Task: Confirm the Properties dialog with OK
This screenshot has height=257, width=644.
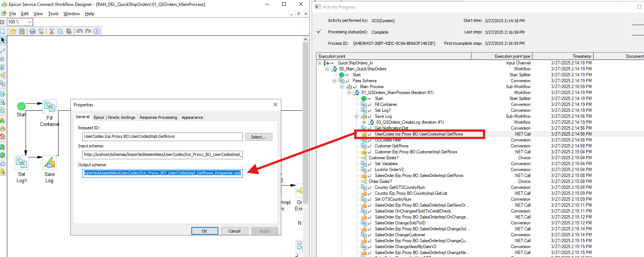Action: coord(205,231)
